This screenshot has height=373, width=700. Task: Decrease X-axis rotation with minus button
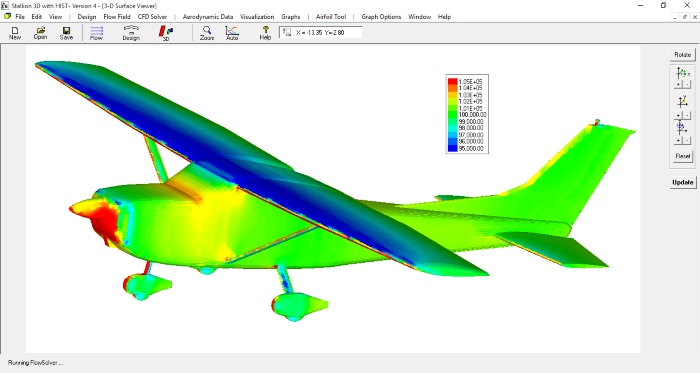coord(687,84)
